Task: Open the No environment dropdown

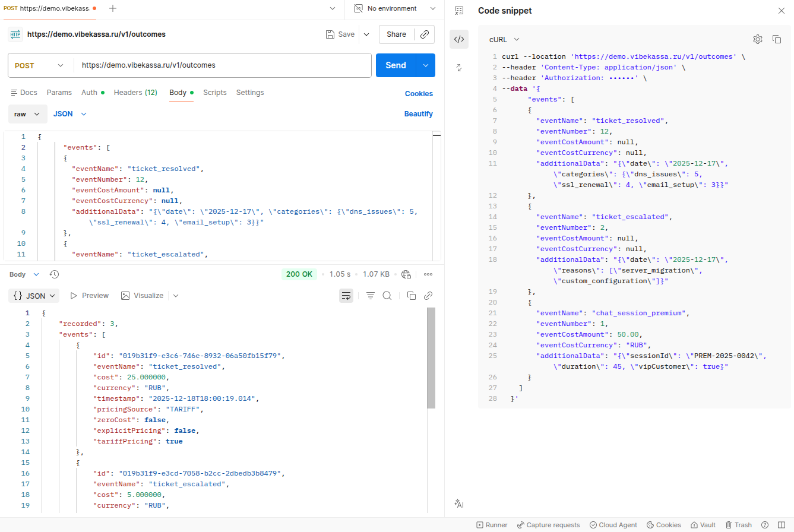Action: click(395, 8)
